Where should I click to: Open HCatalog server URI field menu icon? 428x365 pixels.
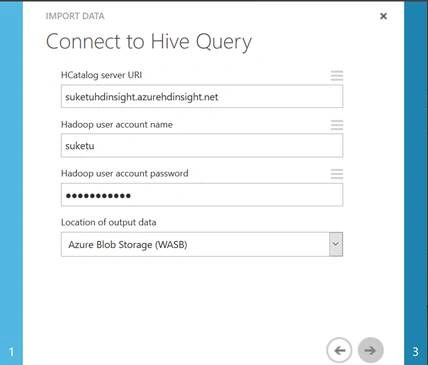point(337,76)
